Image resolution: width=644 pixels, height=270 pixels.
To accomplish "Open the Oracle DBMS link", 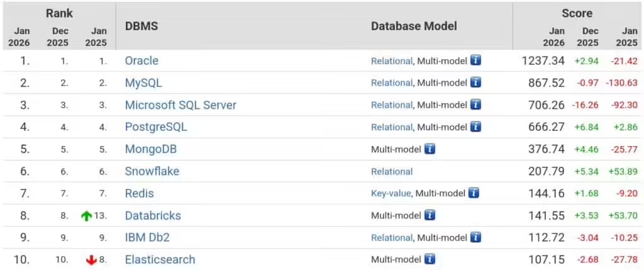I will pyautogui.click(x=142, y=60).
